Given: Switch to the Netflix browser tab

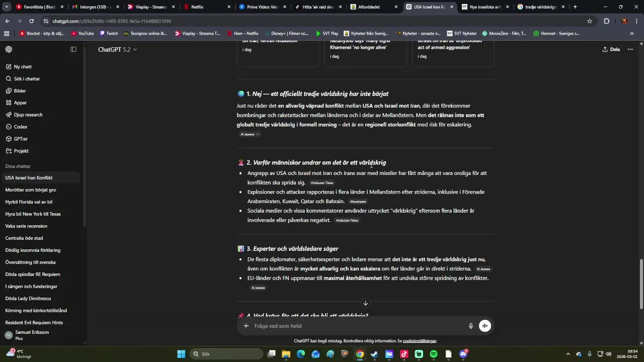Looking at the screenshot, I should (x=207, y=7).
